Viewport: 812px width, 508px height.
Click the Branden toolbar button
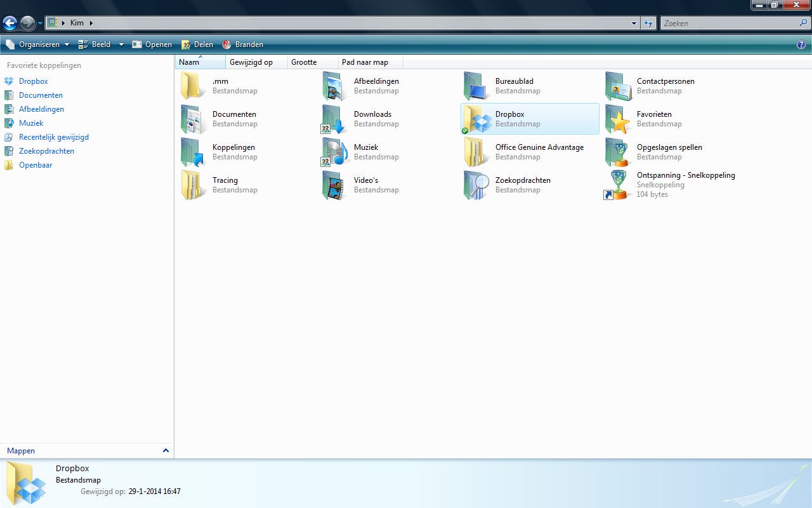pos(242,44)
